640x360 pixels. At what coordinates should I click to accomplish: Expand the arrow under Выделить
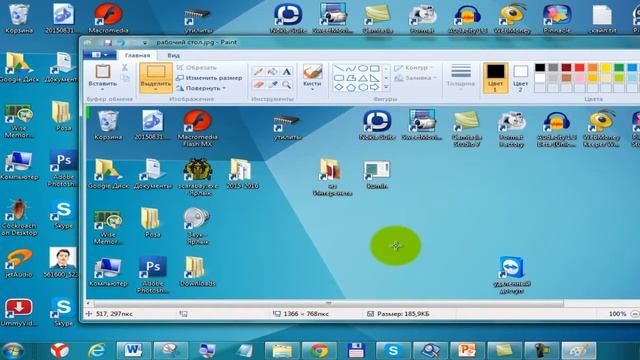click(x=156, y=89)
